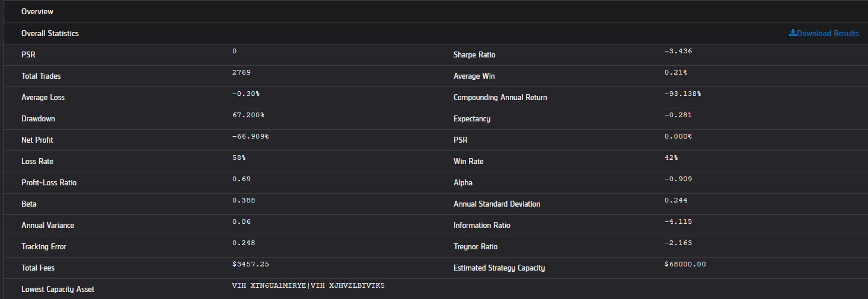Click the Treynor Ratio label
868x299 pixels.
[x=476, y=246]
